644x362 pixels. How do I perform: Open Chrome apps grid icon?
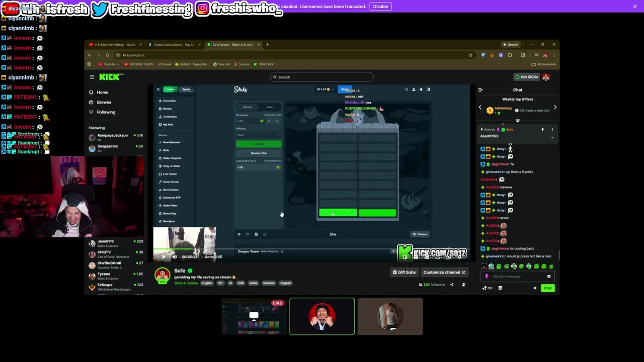coord(90,64)
